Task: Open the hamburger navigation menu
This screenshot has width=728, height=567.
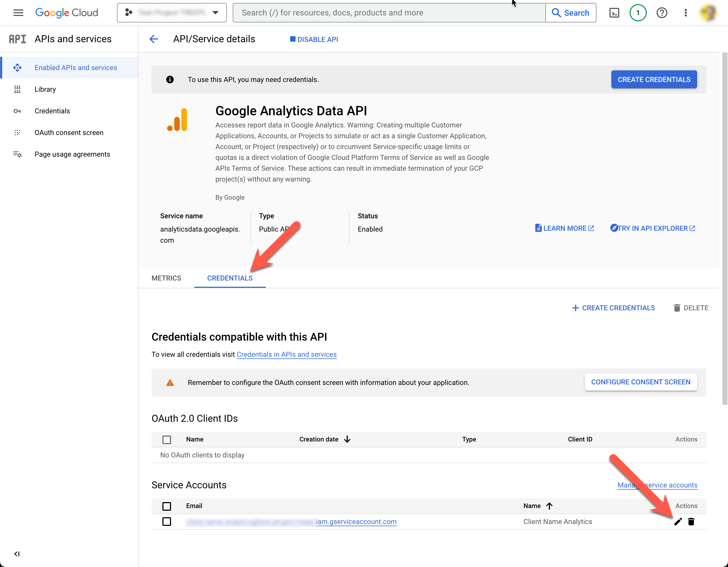Action: click(18, 13)
